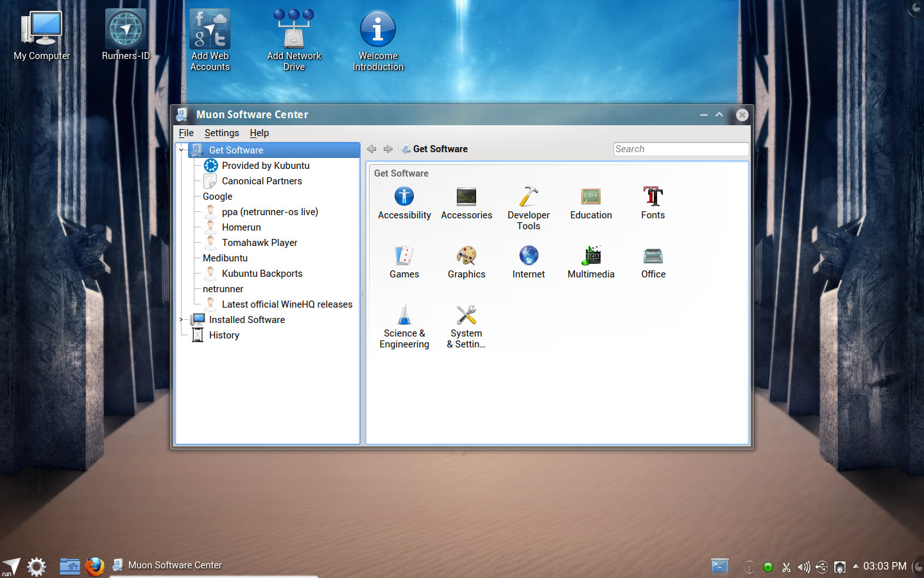Click the info notifications tray icon

click(749, 567)
